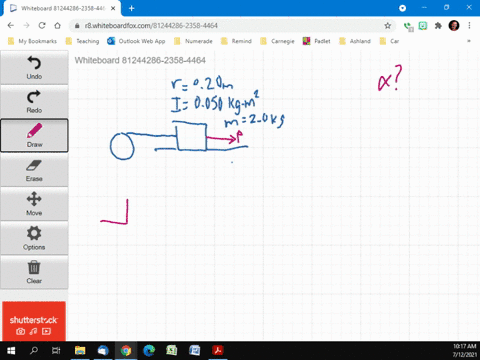Open Padlet bookmark
The height and width of the screenshot is (360, 480).
point(316,41)
